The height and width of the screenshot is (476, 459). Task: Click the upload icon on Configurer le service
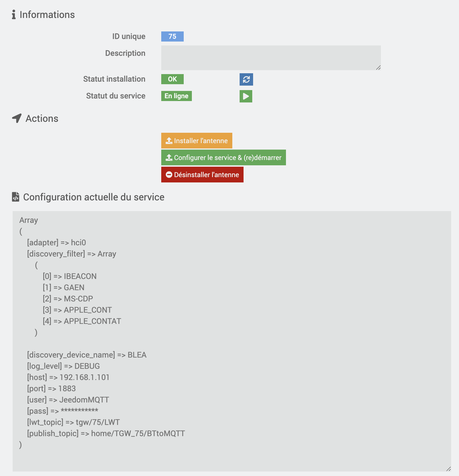(169, 157)
